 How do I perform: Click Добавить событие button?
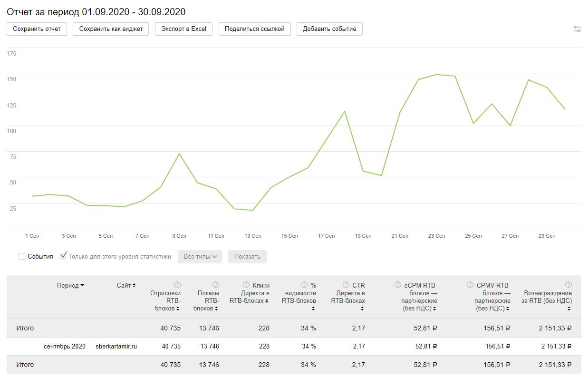pyautogui.click(x=329, y=29)
